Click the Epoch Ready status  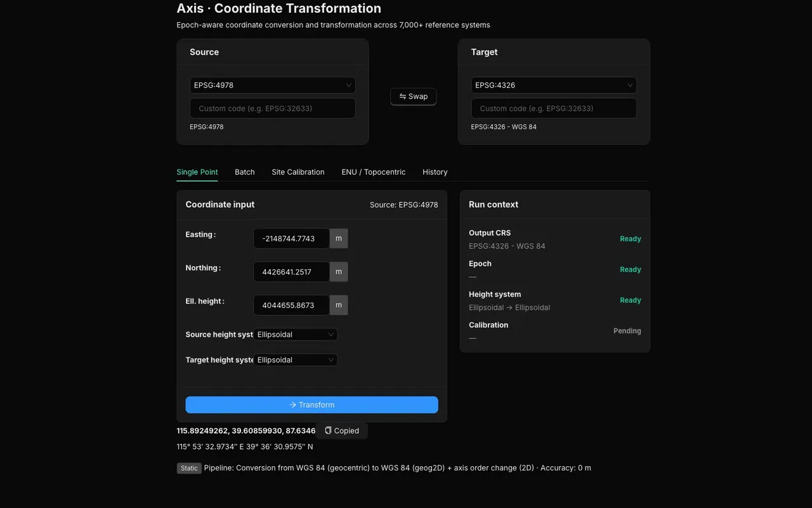tap(631, 269)
